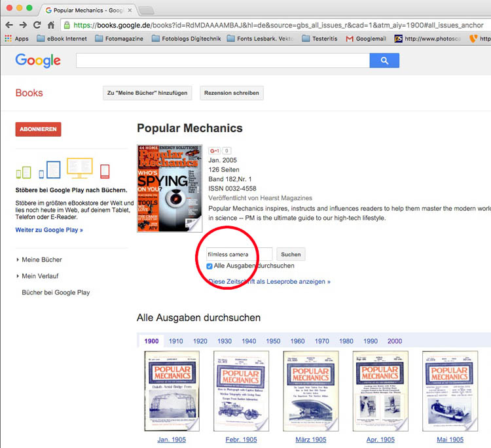Viewport: 491px width, 448px height.
Task: Select the 2000 decade tab
Action: click(395, 341)
